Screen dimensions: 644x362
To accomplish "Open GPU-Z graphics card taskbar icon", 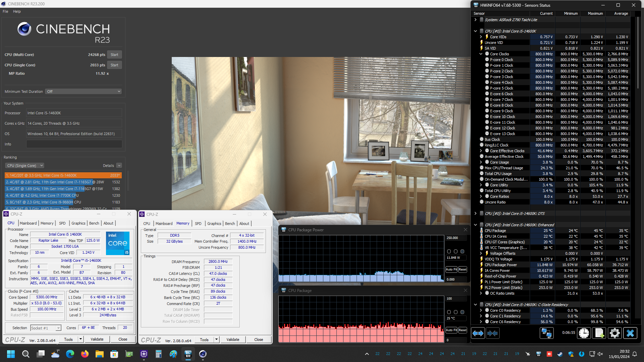I will click(129, 354).
